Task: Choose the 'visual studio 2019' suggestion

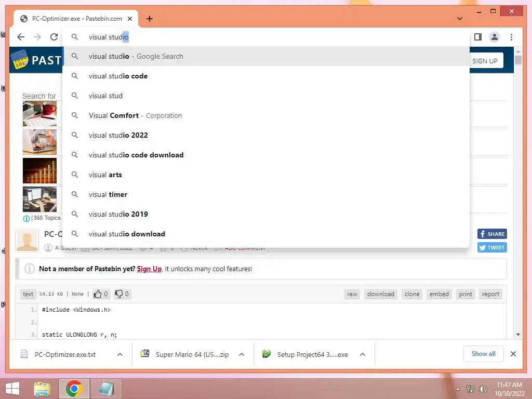Action: tap(266, 214)
